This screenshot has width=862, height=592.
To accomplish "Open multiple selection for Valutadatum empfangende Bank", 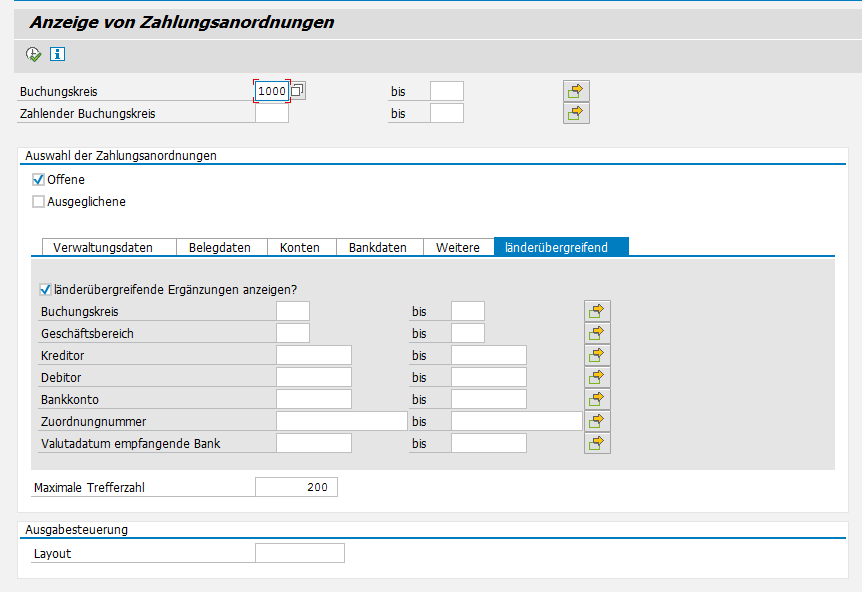I will 597,442.
